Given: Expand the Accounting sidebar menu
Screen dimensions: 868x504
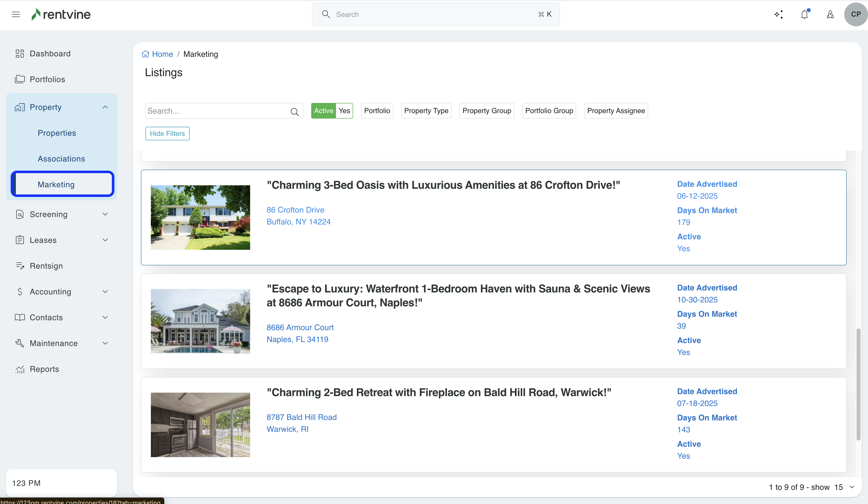Looking at the screenshot, I should [105, 292].
